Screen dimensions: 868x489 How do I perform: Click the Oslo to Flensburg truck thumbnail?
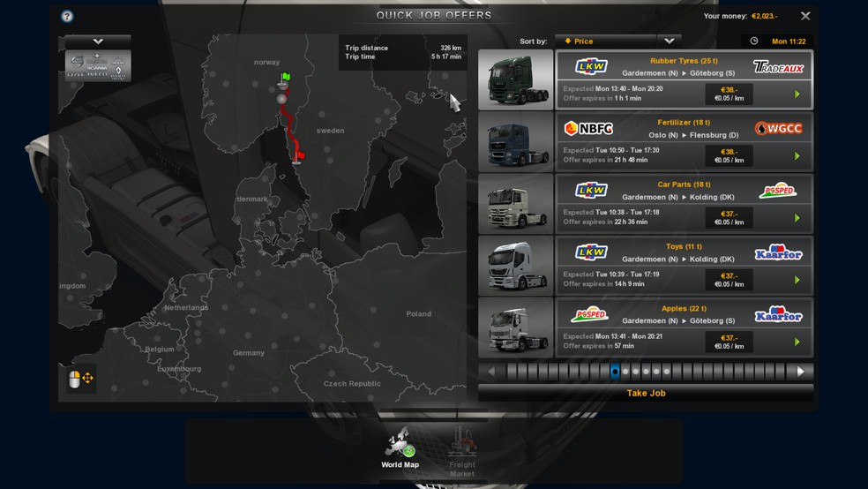515,142
